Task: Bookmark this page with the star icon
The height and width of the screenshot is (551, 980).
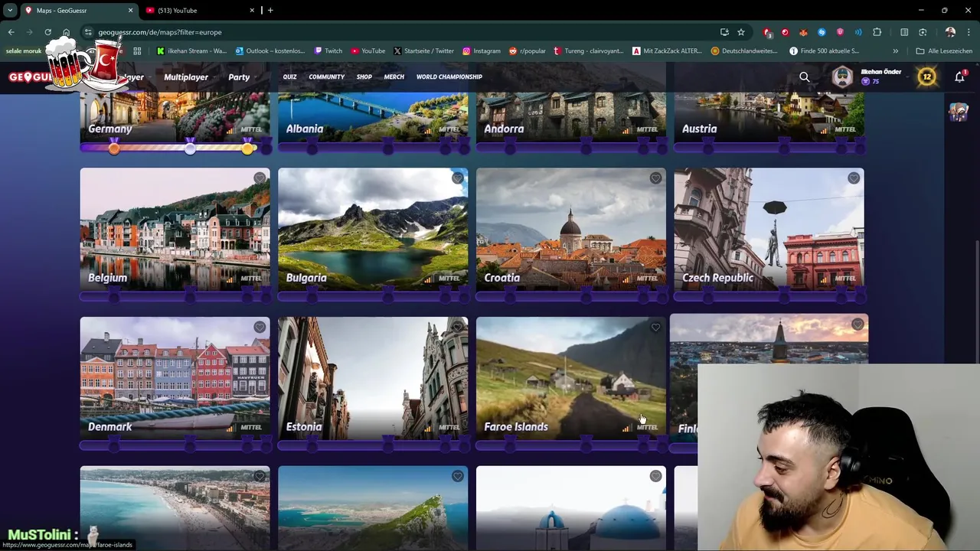Action: [x=740, y=32]
